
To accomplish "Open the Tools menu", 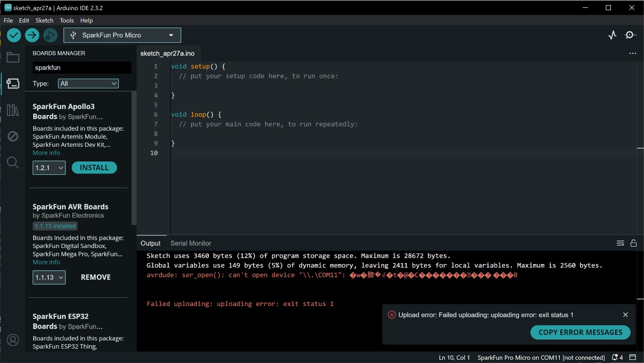I will click(x=67, y=20).
